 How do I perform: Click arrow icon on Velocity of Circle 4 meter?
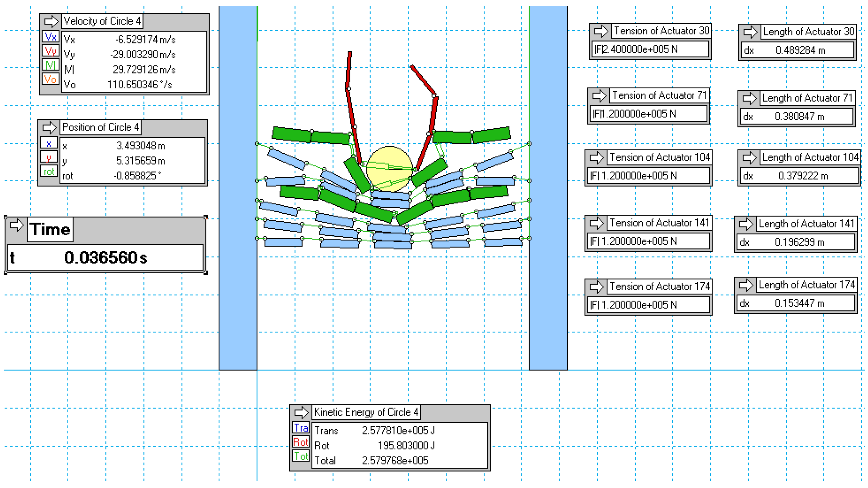point(51,21)
